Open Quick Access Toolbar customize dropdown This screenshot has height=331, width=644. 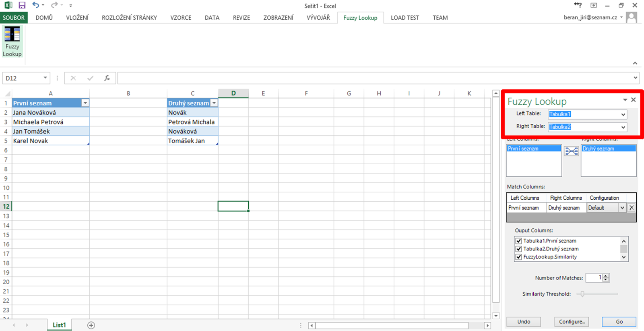coord(70,6)
